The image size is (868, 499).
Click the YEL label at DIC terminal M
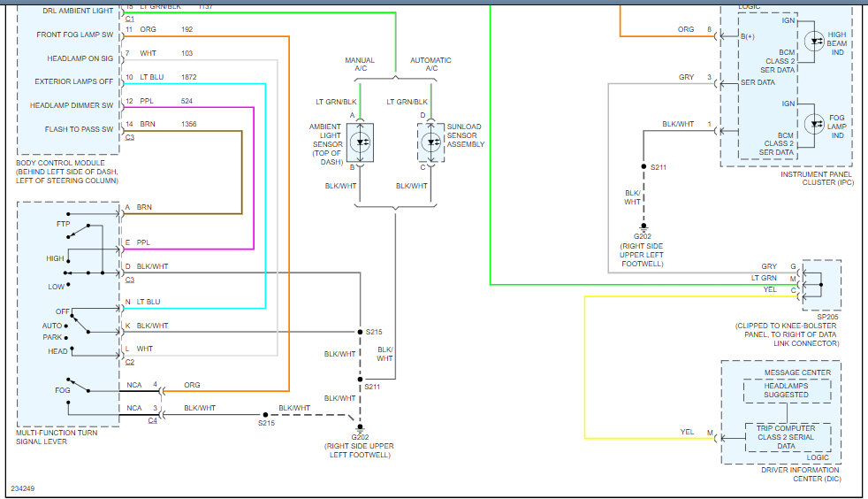(x=687, y=432)
